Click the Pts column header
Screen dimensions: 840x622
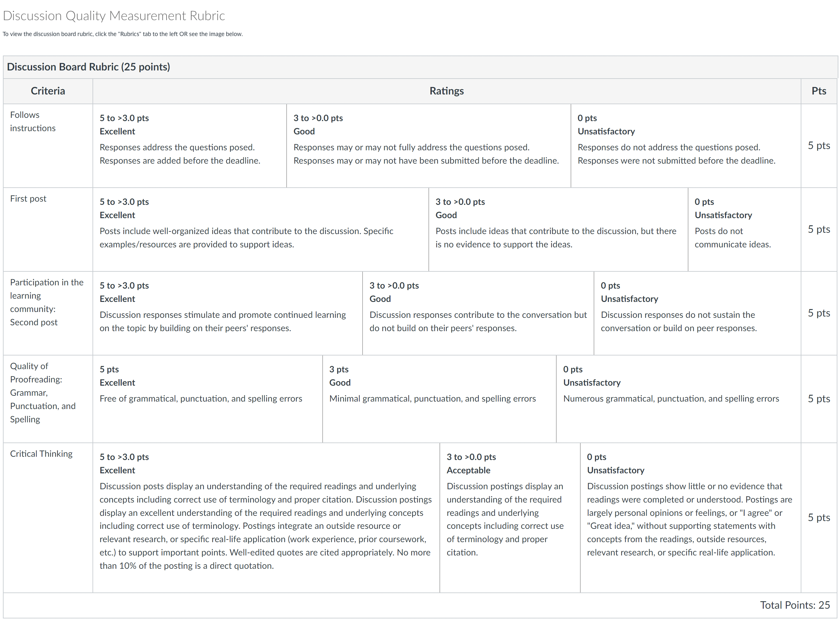(x=819, y=91)
